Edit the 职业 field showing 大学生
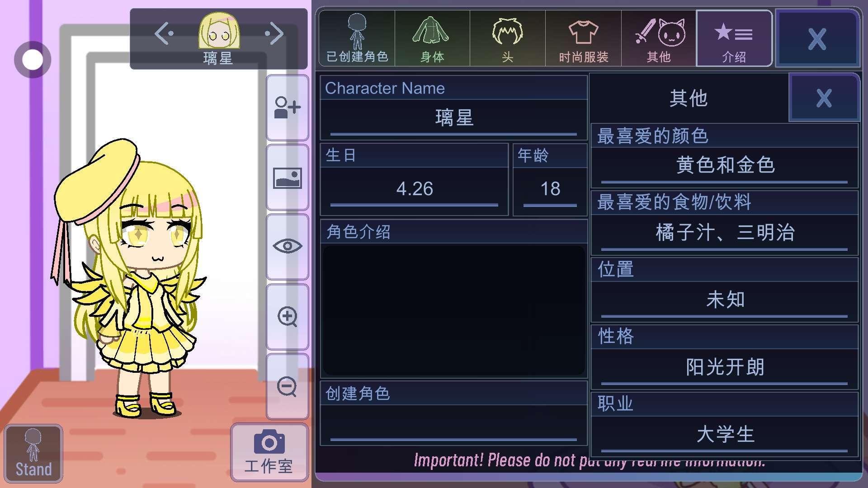Screen dimensions: 868x488 [x=725, y=435]
